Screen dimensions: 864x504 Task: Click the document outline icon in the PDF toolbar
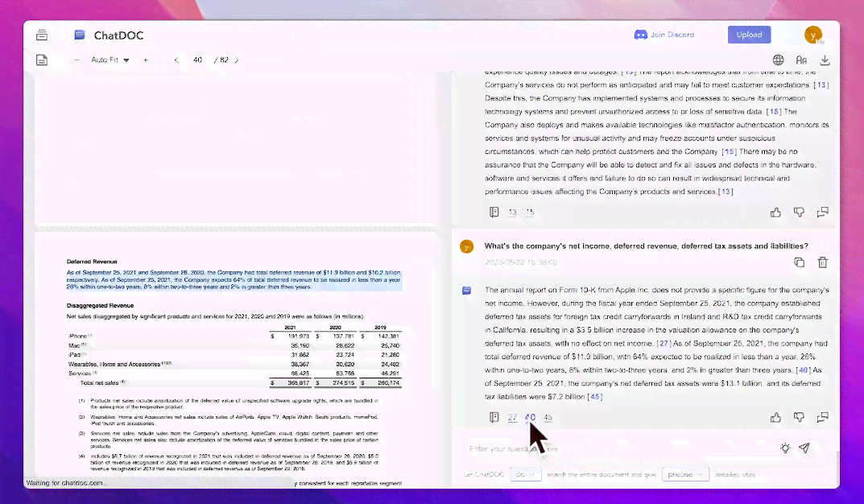(x=42, y=60)
